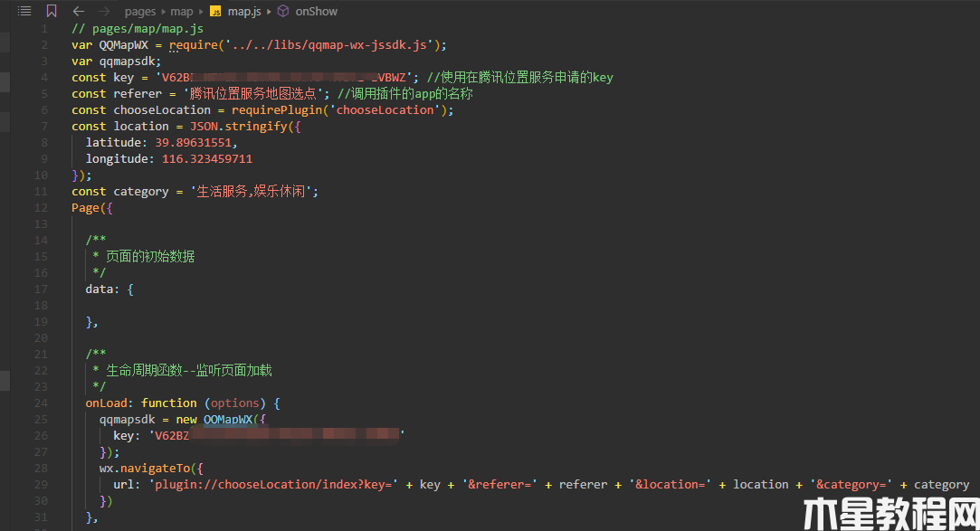Click the outline list icon in toolbar
Viewport: 980px width, 531px height.
click(24, 11)
